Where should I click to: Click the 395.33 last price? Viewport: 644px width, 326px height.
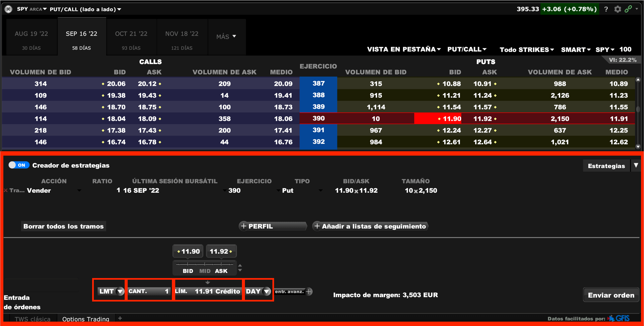click(527, 9)
